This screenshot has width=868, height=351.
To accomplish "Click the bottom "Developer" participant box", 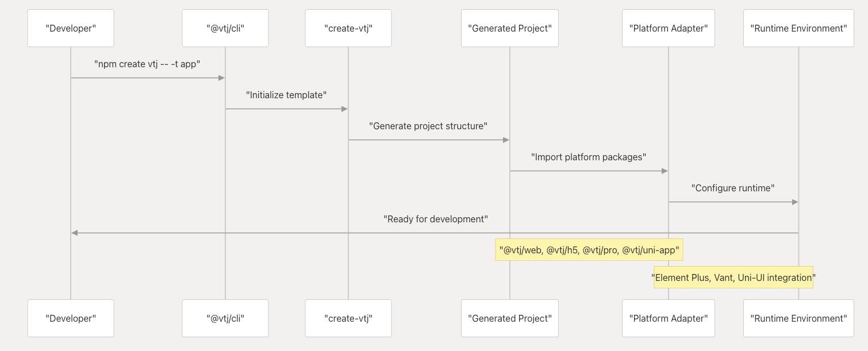I will [x=71, y=318].
